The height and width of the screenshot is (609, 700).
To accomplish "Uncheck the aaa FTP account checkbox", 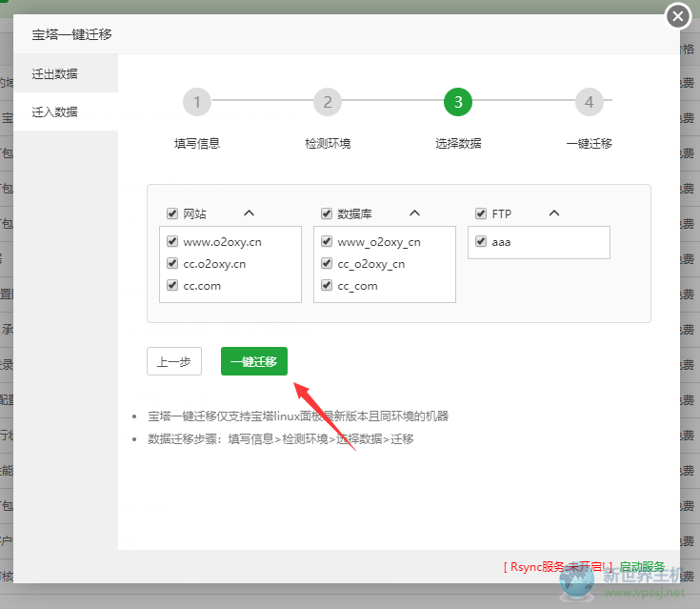I will tap(481, 241).
